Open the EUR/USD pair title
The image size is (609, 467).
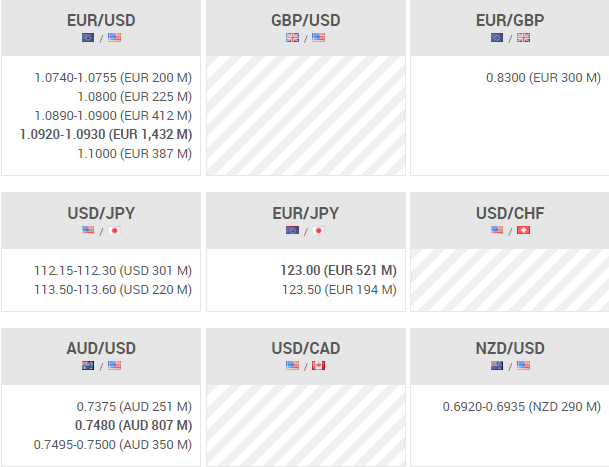[x=101, y=20]
